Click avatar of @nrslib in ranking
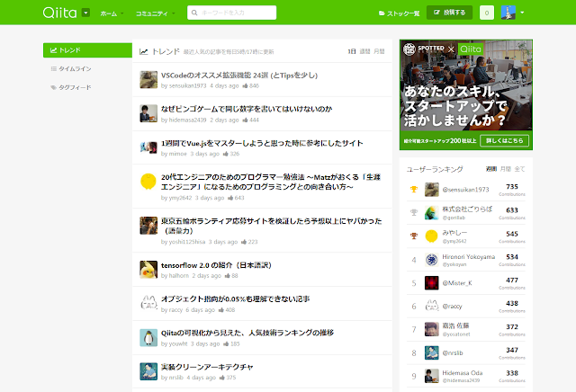 (x=432, y=352)
